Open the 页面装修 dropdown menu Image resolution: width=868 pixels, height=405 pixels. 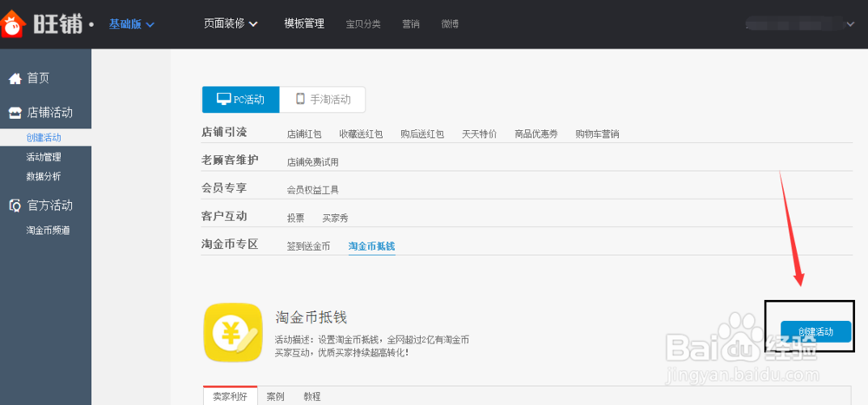pyautogui.click(x=231, y=23)
